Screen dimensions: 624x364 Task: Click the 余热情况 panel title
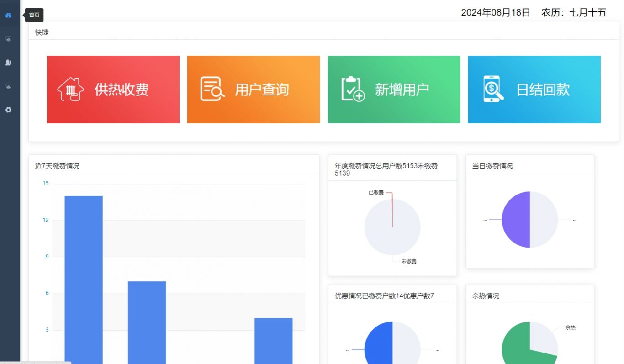[x=486, y=296]
